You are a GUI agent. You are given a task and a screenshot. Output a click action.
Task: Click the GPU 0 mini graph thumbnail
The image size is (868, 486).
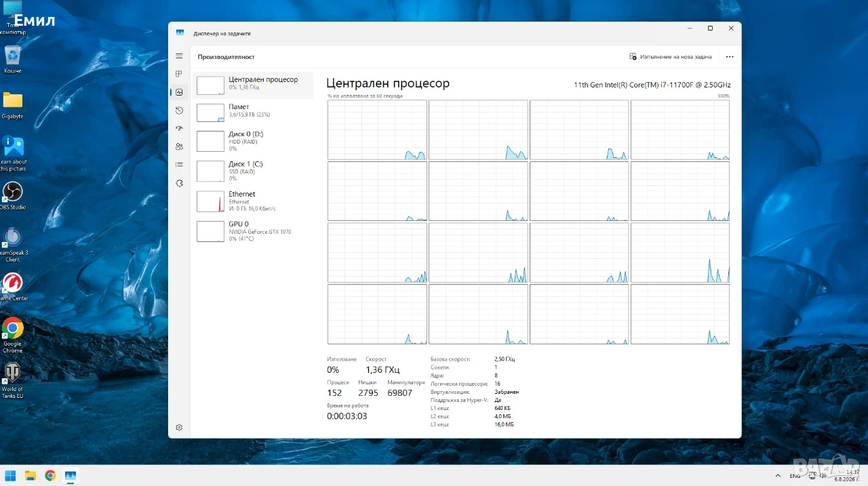tap(210, 231)
